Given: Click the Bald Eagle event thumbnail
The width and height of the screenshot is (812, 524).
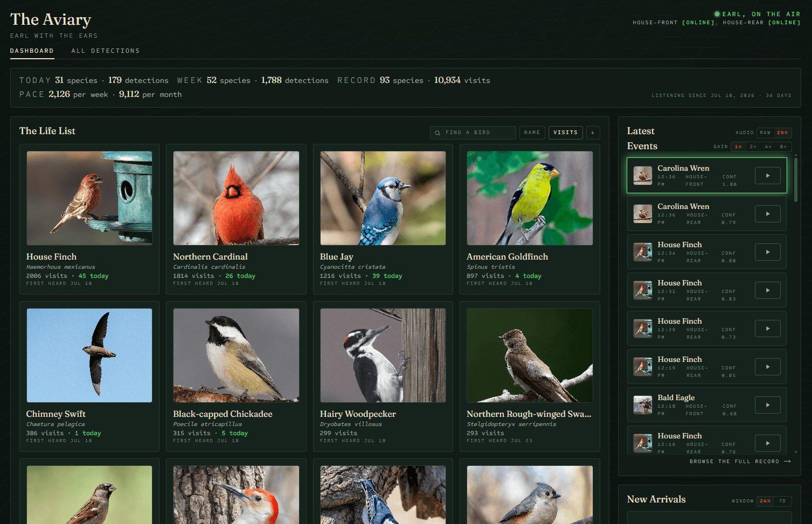Looking at the screenshot, I should coord(642,405).
